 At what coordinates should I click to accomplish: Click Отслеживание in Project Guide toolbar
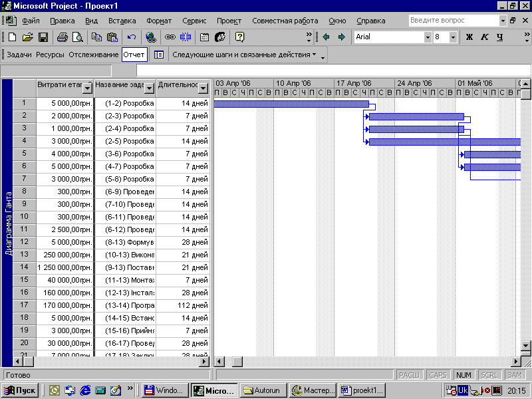coord(94,55)
